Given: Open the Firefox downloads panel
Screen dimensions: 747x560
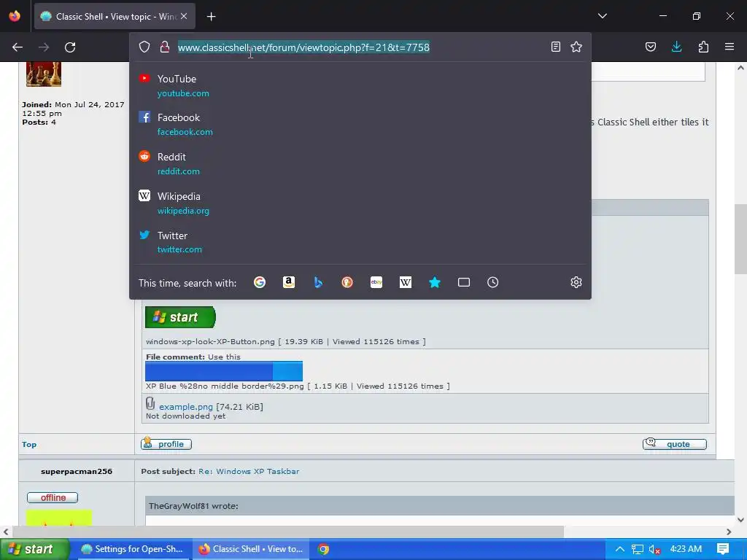Looking at the screenshot, I should (x=677, y=47).
